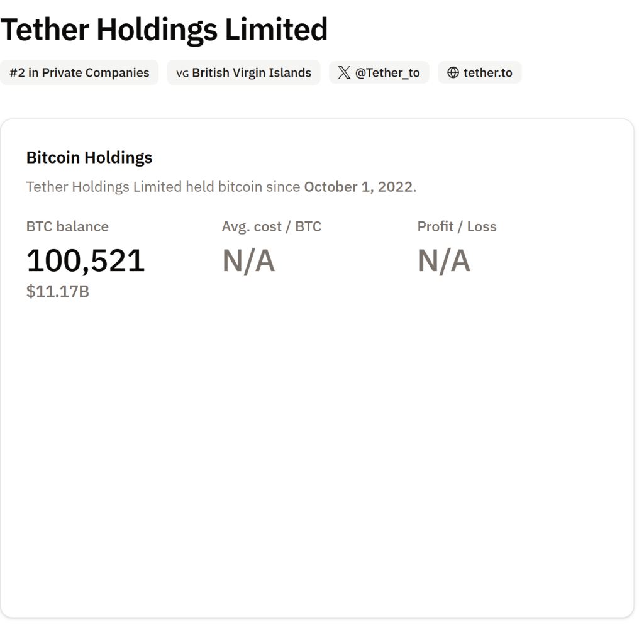Click the globe website icon
Viewport: 644px width, 644px height.
pos(453,72)
